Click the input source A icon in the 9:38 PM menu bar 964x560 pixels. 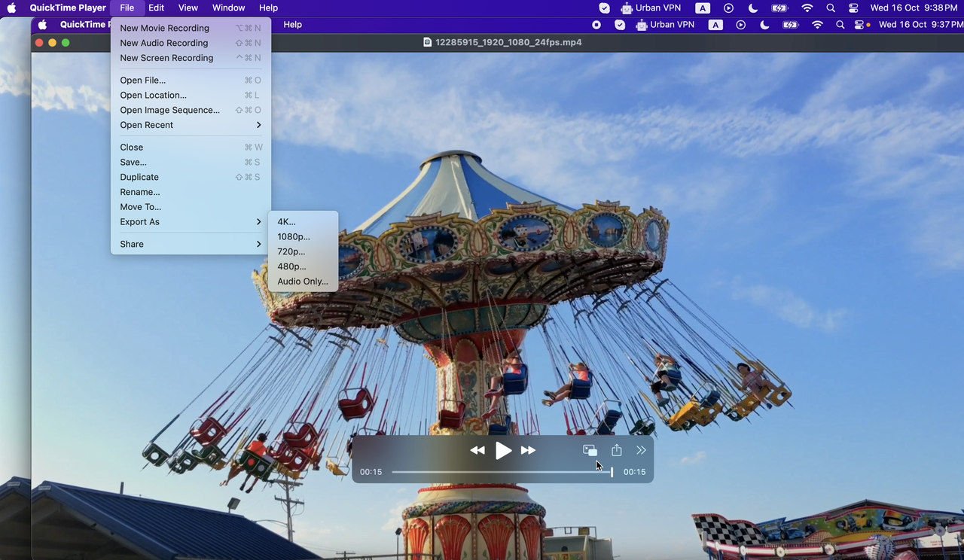coord(702,8)
